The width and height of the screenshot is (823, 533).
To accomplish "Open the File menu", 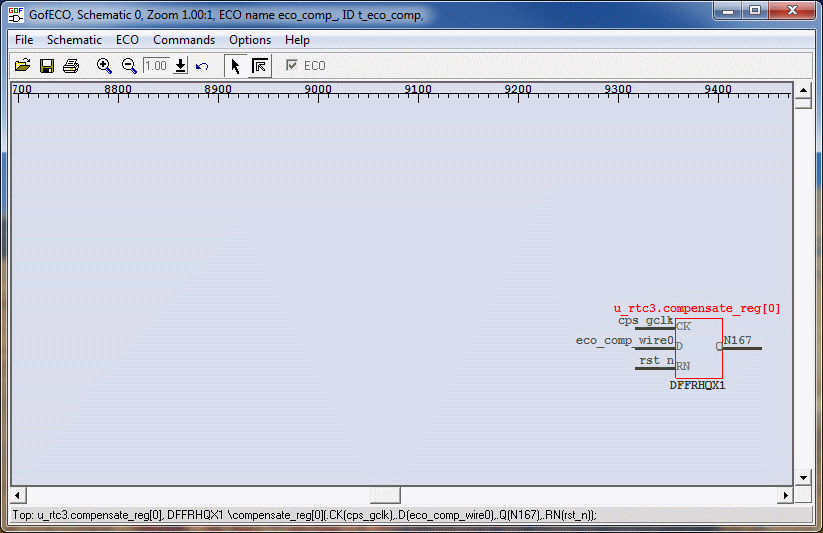I will click(x=24, y=40).
